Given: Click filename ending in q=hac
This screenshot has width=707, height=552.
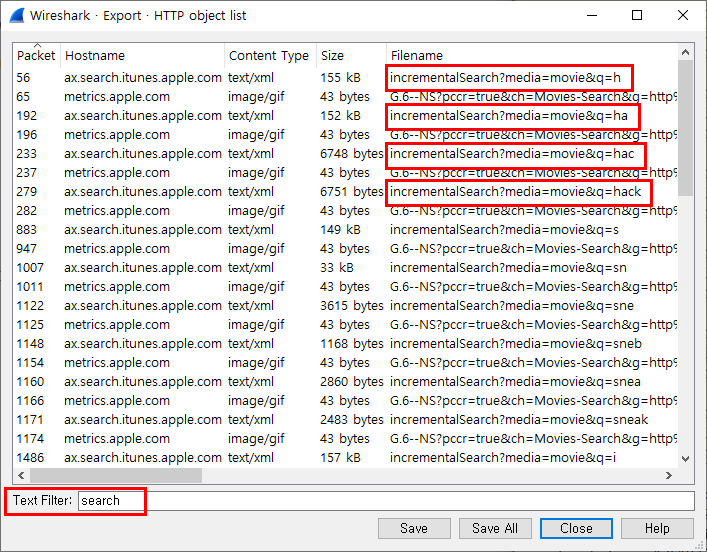Looking at the screenshot, I should [512, 153].
